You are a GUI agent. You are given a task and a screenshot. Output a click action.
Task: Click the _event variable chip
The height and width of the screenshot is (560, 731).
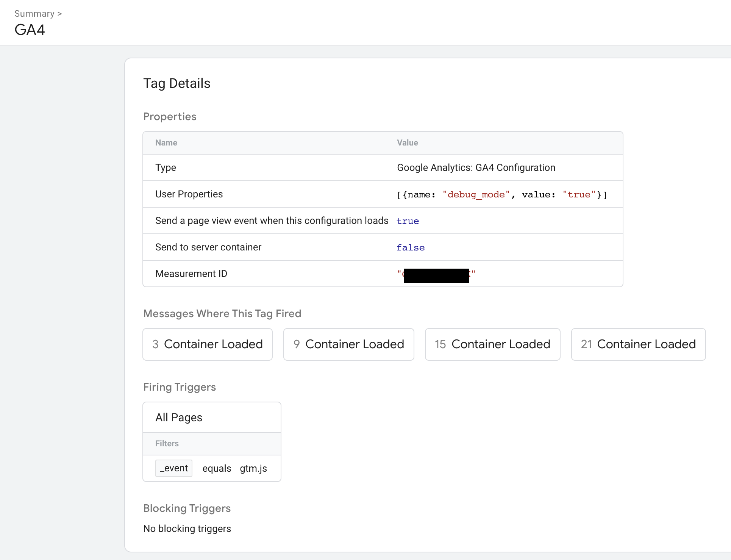point(174,468)
